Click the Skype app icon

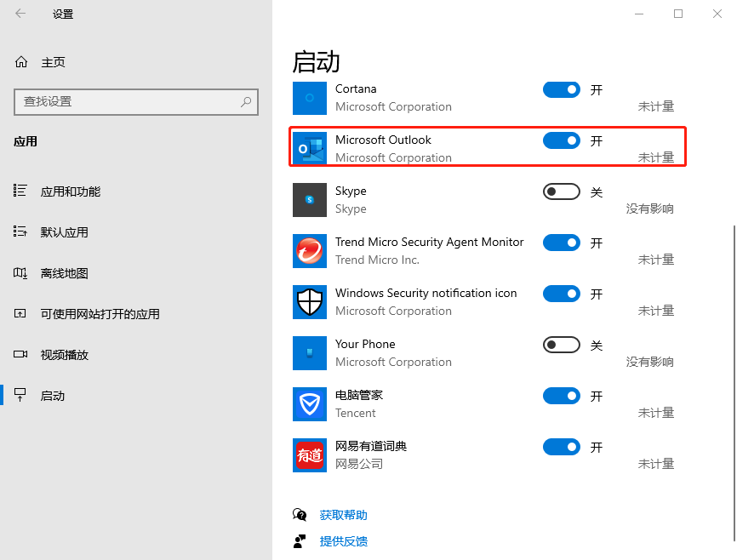coord(310,200)
